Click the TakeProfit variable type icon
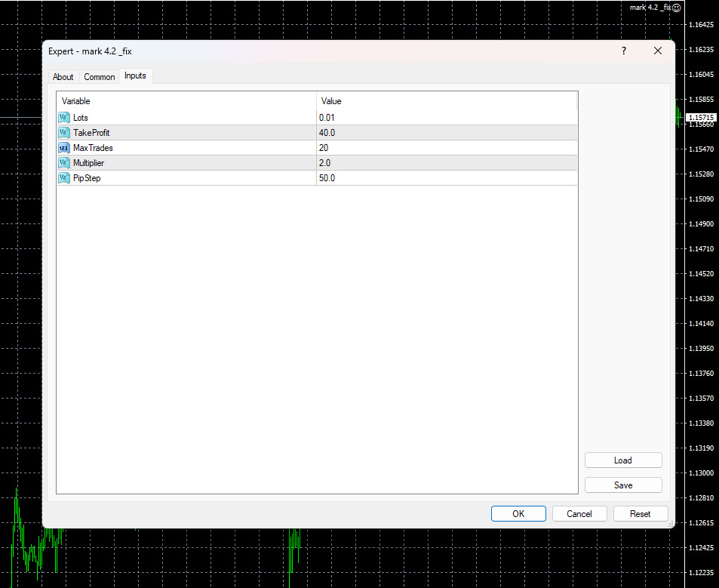This screenshot has width=719, height=588. (x=64, y=133)
